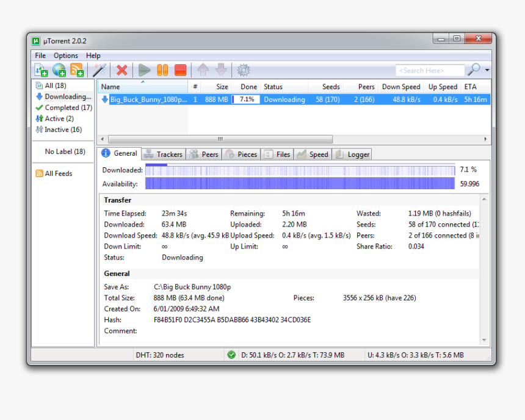Click DHT: 320 nodes in status bar

click(160, 355)
